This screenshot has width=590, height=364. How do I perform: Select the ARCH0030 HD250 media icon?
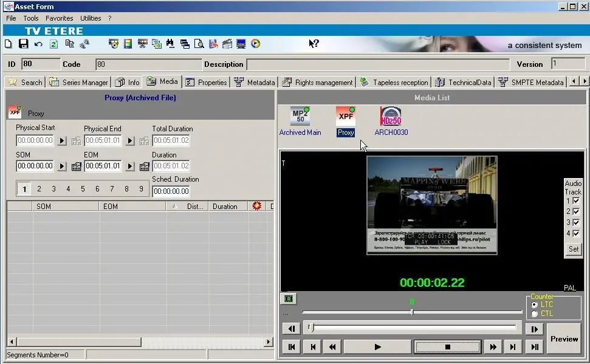coord(391,117)
